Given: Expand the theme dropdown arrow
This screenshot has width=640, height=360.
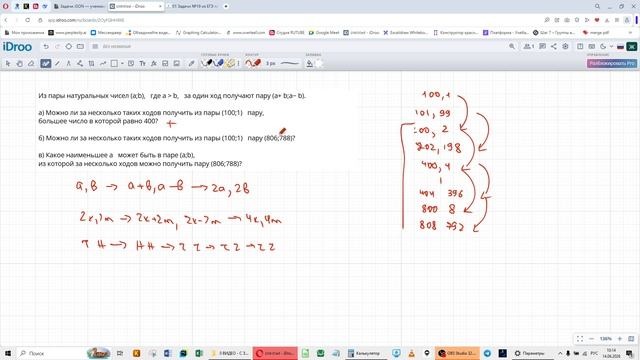Looking at the screenshot, I should tap(611, 47).
